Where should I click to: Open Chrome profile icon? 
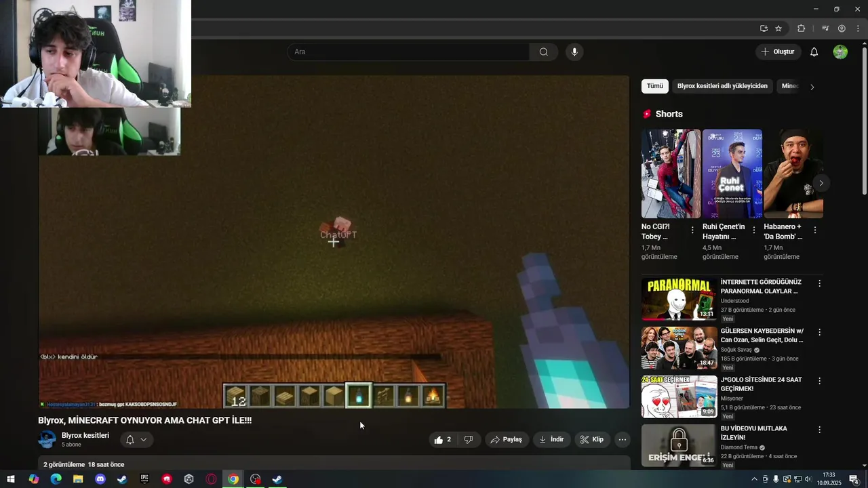click(x=842, y=28)
